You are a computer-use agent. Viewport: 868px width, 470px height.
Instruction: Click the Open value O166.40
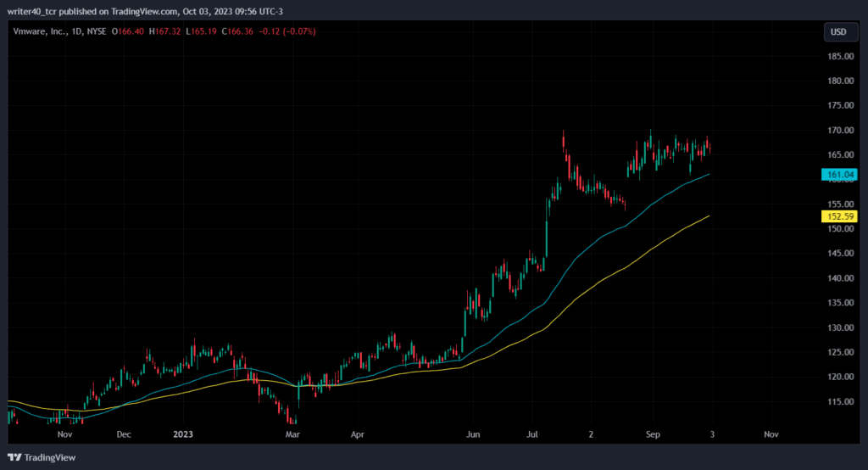(128, 31)
